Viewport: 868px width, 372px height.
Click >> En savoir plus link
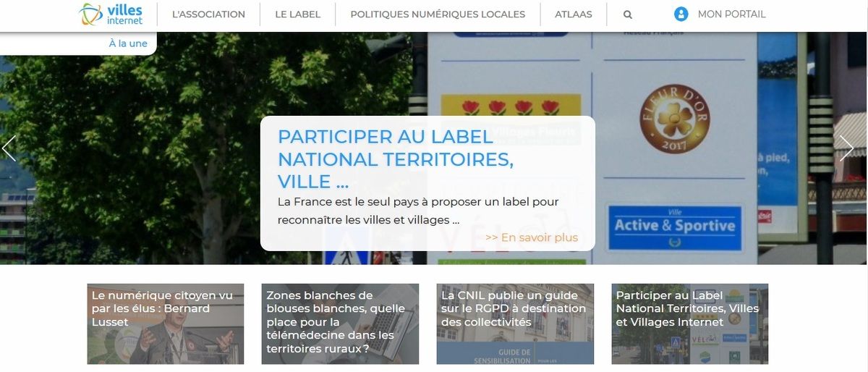click(532, 237)
